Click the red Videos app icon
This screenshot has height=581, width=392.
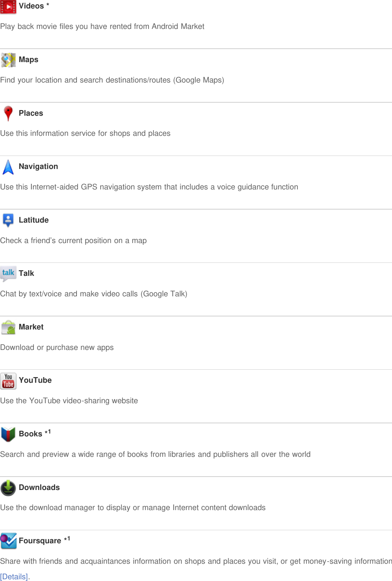tap(8, 7)
